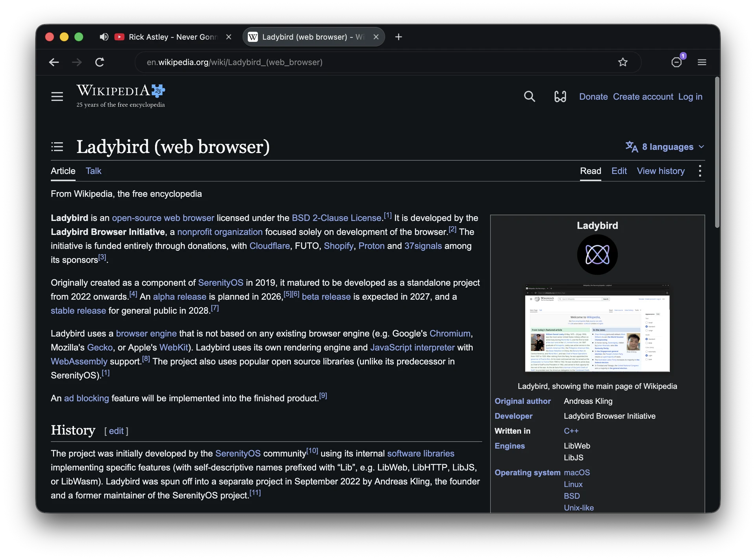Open the JavaScript interpreter link
The height and width of the screenshot is (560, 756).
coord(412,347)
